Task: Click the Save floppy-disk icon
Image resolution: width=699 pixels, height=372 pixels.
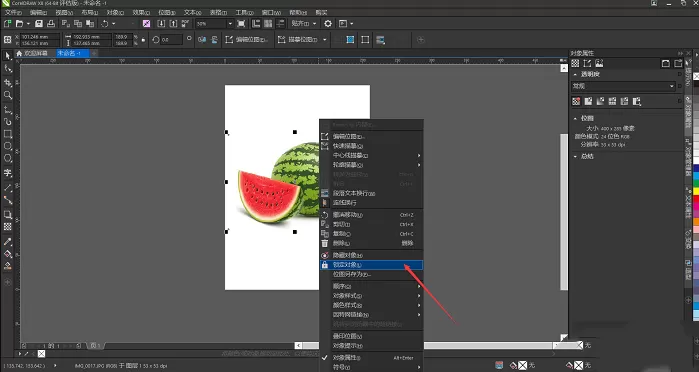Action: (39, 24)
